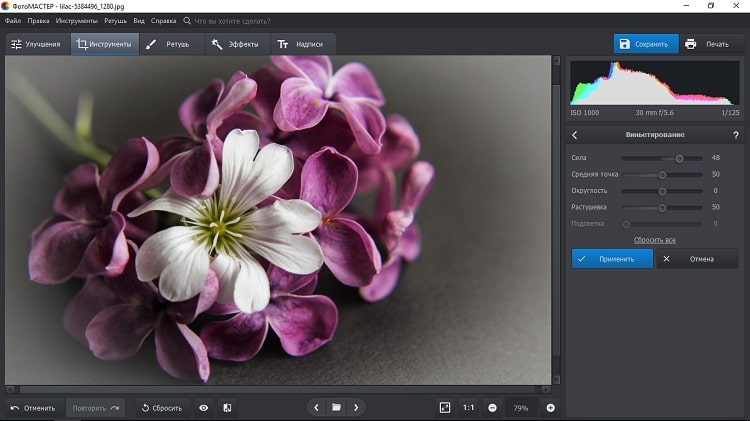Click the help question mark in Виньетирование
Viewport: 750px width, 421px height.
click(736, 135)
